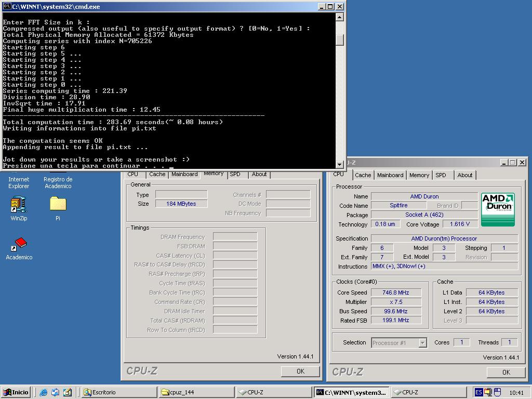Open the Memory tab in right CPU-Z window
This screenshot has width=532, height=399.
tap(419, 175)
